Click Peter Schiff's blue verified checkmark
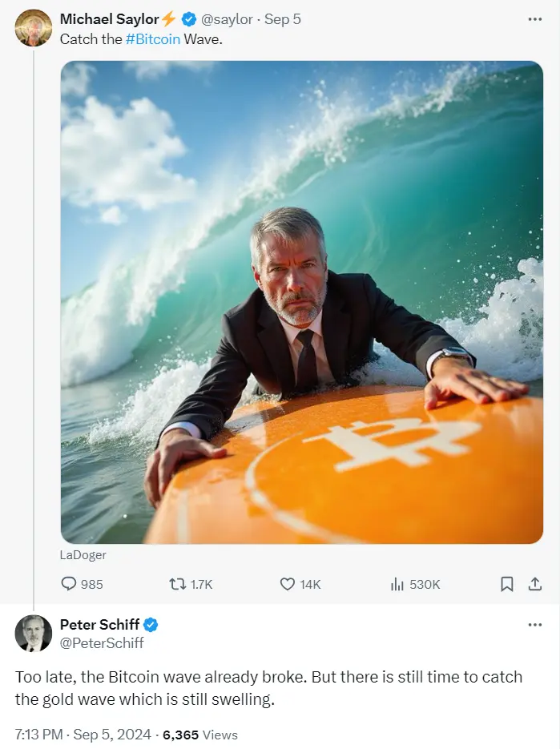 [x=151, y=625]
